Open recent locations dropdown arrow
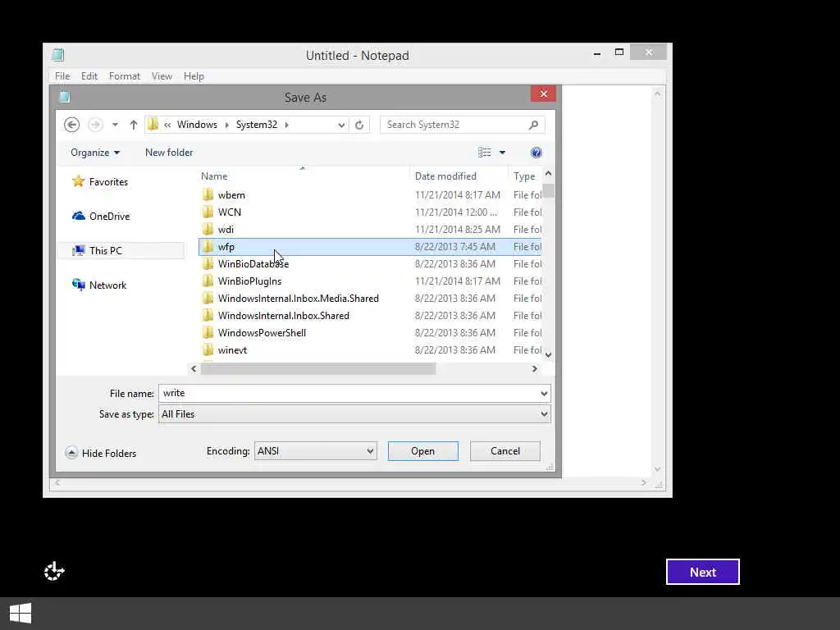Viewport: 840px width, 630px height. click(x=115, y=125)
